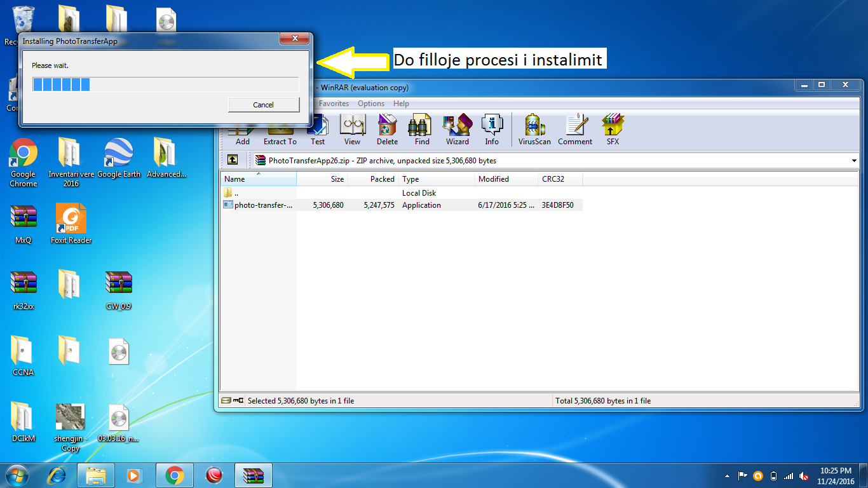Select the GW_0.9 archive on desktop
Viewport: 868px width, 488px height.
(x=119, y=290)
